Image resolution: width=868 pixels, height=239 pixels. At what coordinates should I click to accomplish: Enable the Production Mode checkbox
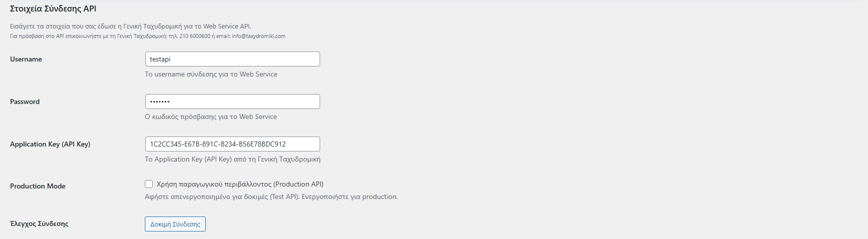(149, 184)
